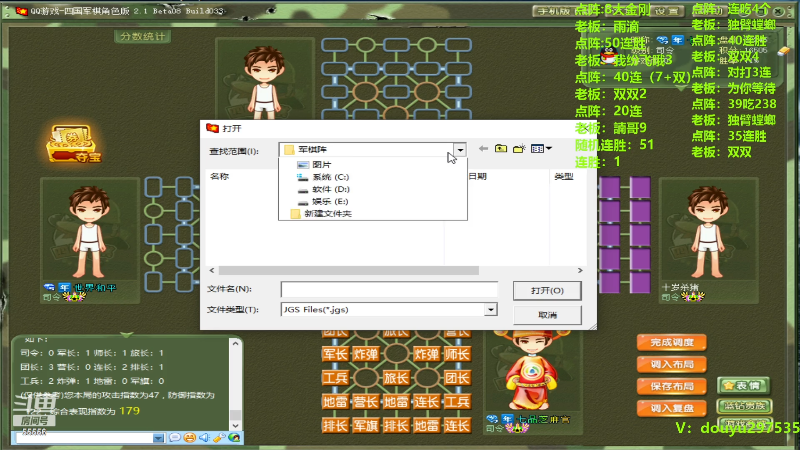
Task: Select the 团长 piece below 师长
Action: pyautogui.click(x=457, y=378)
